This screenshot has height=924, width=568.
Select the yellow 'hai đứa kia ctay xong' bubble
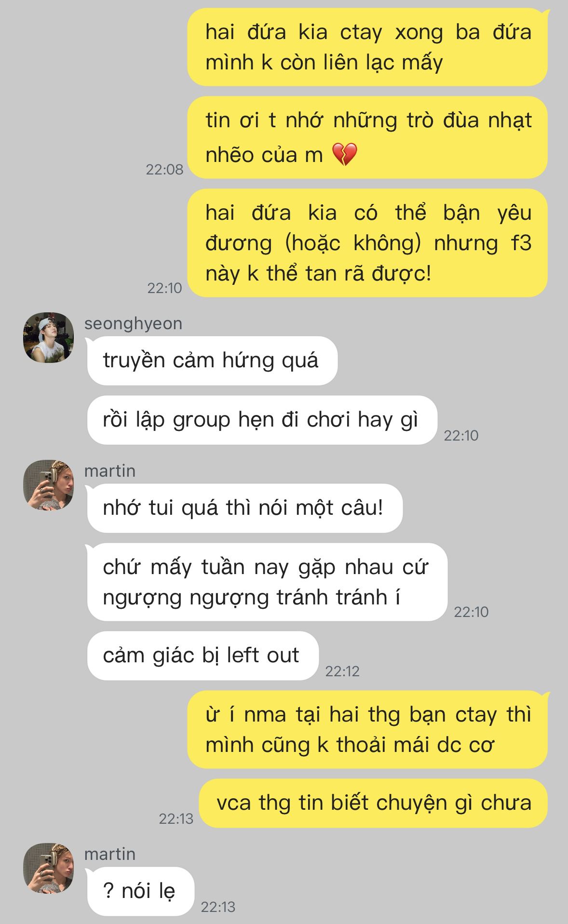[367, 47]
